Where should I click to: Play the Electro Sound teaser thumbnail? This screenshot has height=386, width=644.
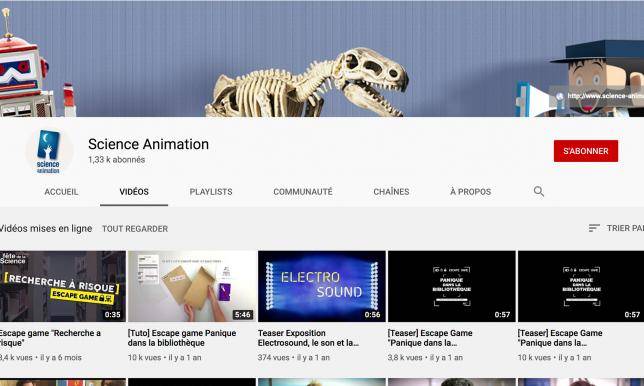tap(322, 286)
